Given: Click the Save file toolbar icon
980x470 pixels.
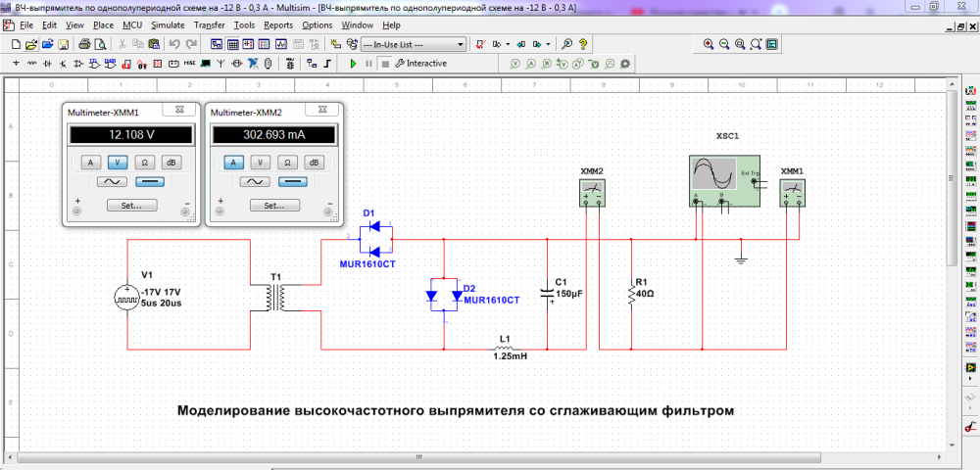Looking at the screenshot, I should pos(63,45).
